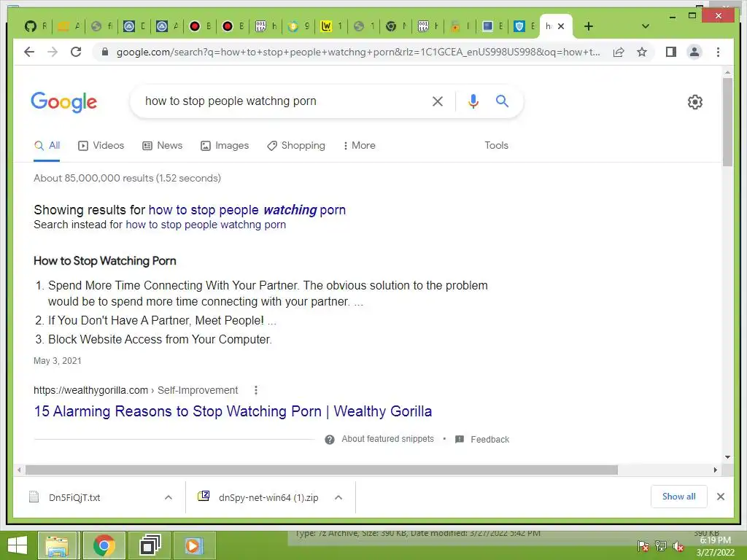Click the wealthygorilla.com URL breadcrumb
Viewport: 747px width, 560px height.
pyautogui.click(x=136, y=391)
